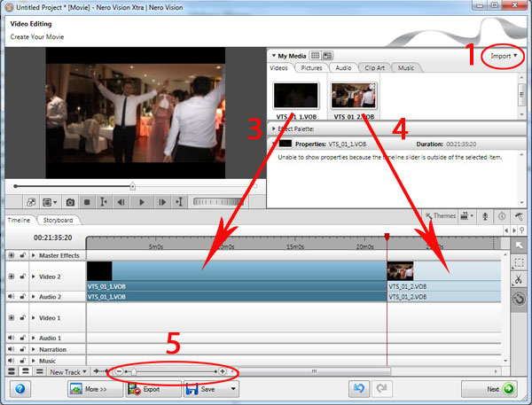Open help with the question mark icon
The width and height of the screenshot is (532, 405).
tap(18, 388)
